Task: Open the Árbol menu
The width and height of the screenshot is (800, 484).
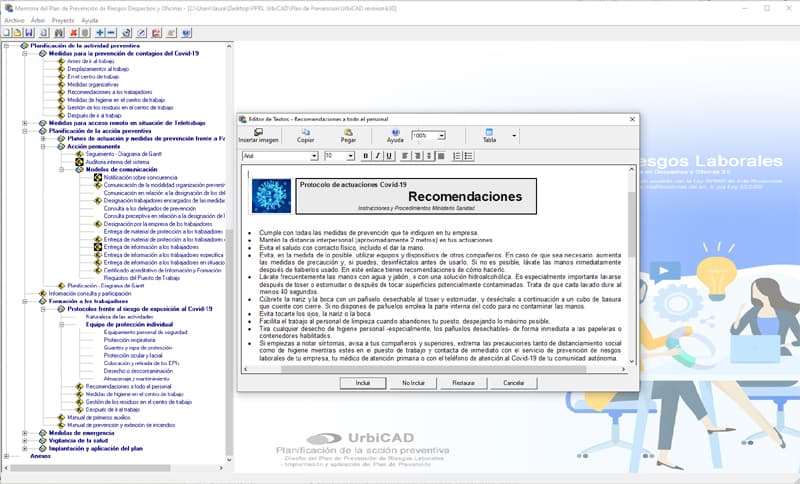Action: pyautogui.click(x=38, y=20)
